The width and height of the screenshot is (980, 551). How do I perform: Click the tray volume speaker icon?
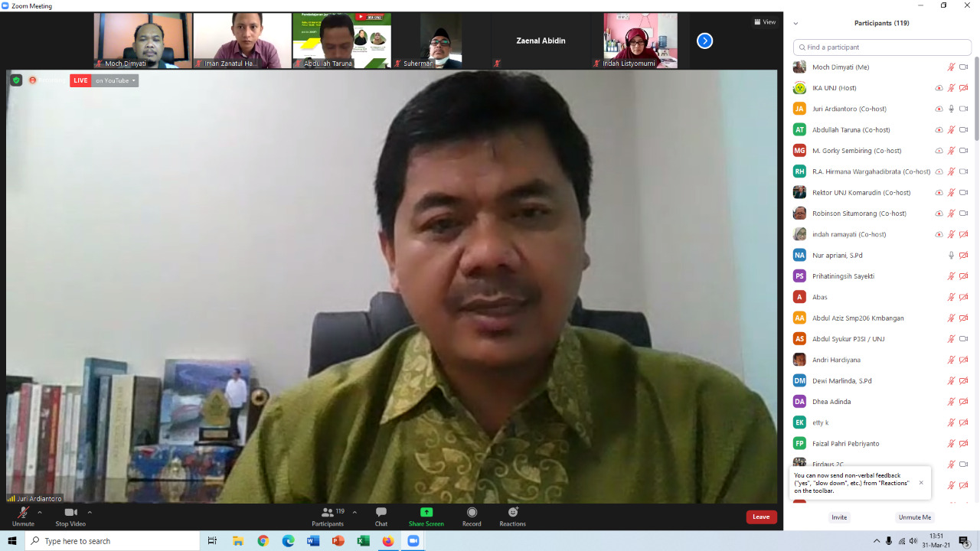(913, 541)
